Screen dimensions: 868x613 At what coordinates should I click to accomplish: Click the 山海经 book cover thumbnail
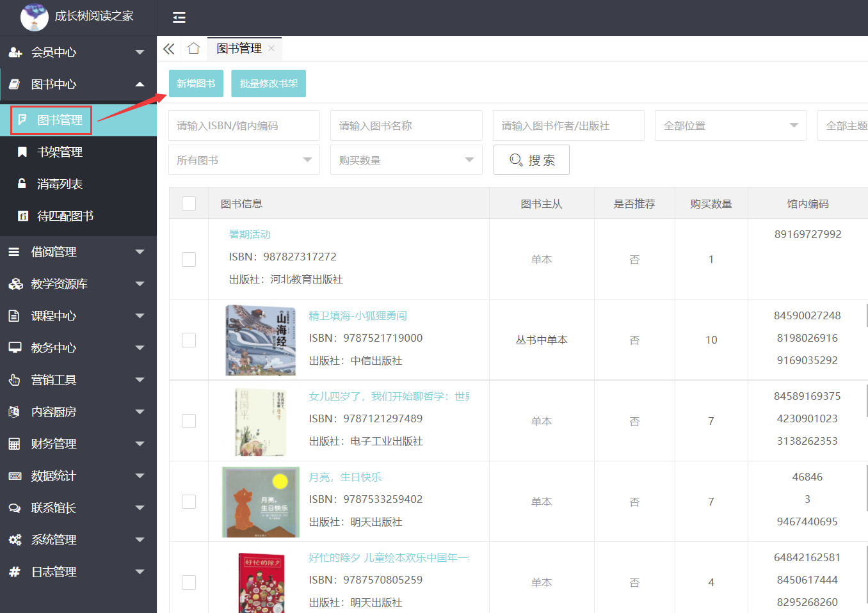coord(261,340)
